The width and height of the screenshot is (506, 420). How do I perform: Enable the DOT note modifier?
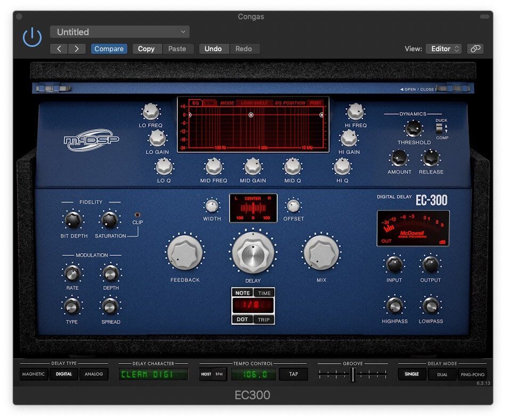(242, 319)
